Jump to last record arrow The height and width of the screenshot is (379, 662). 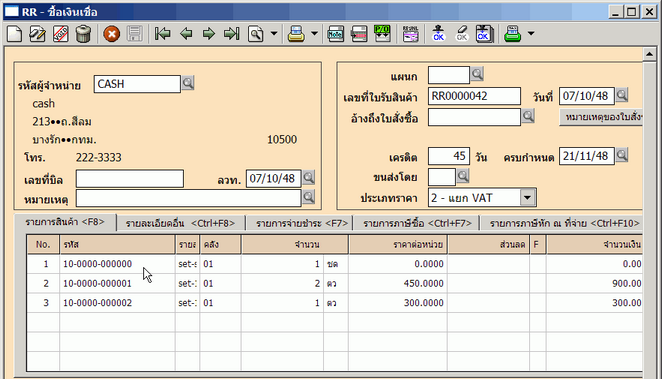click(231, 34)
